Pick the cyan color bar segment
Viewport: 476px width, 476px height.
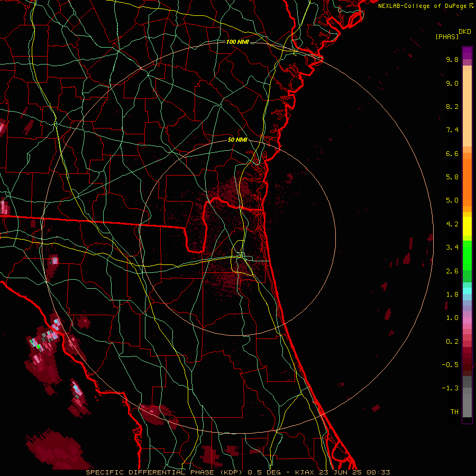pyautogui.click(x=467, y=291)
